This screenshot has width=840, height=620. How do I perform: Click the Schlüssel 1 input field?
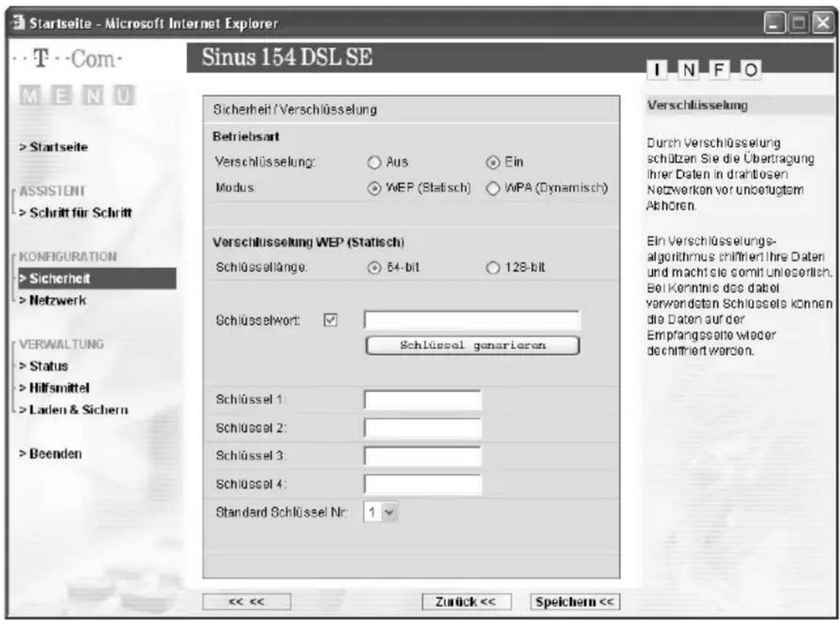(423, 400)
